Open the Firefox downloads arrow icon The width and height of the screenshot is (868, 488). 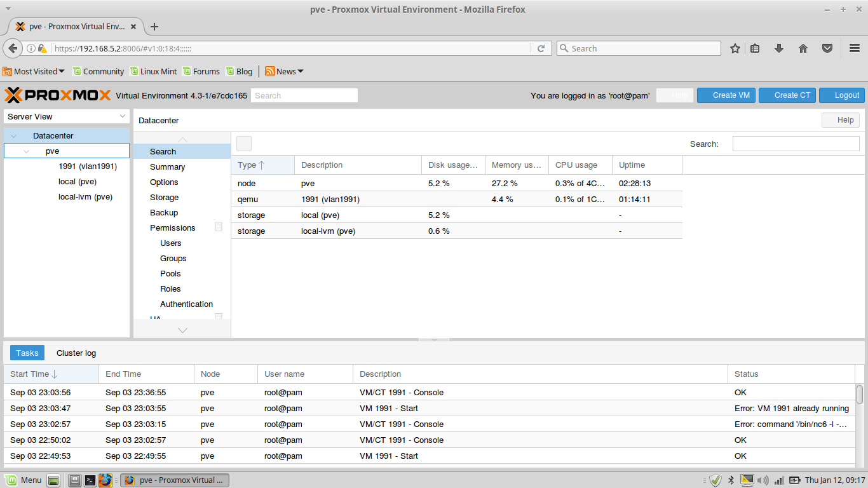pos(779,48)
